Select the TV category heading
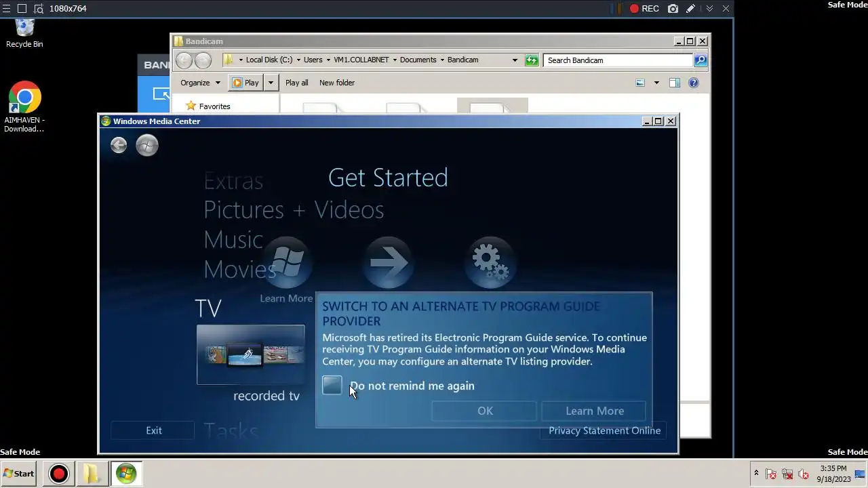Image resolution: width=868 pixels, height=488 pixels. click(208, 308)
